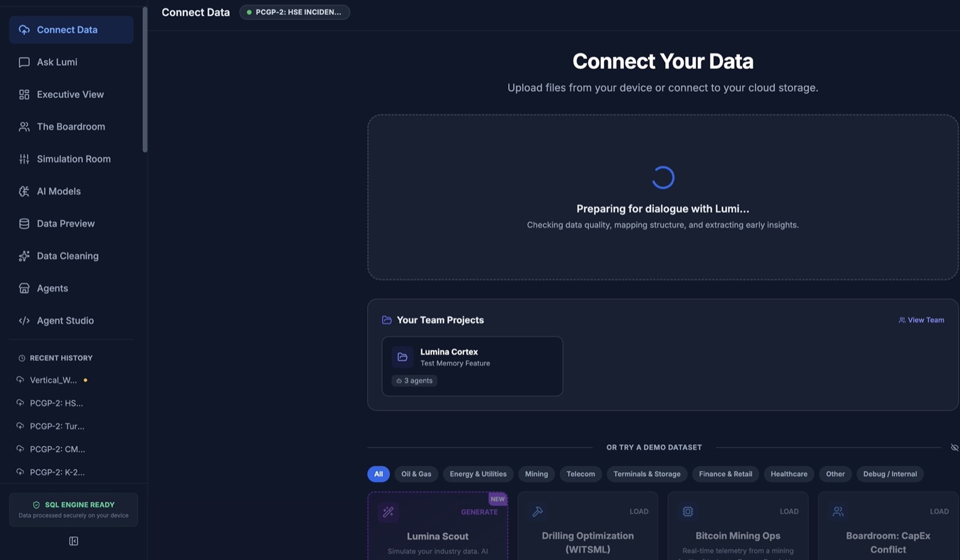Click the cloud icon next to PCGP-2: CM...
Image resolution: width=960 pixels, height=560 pixels.
coord(20,449)
